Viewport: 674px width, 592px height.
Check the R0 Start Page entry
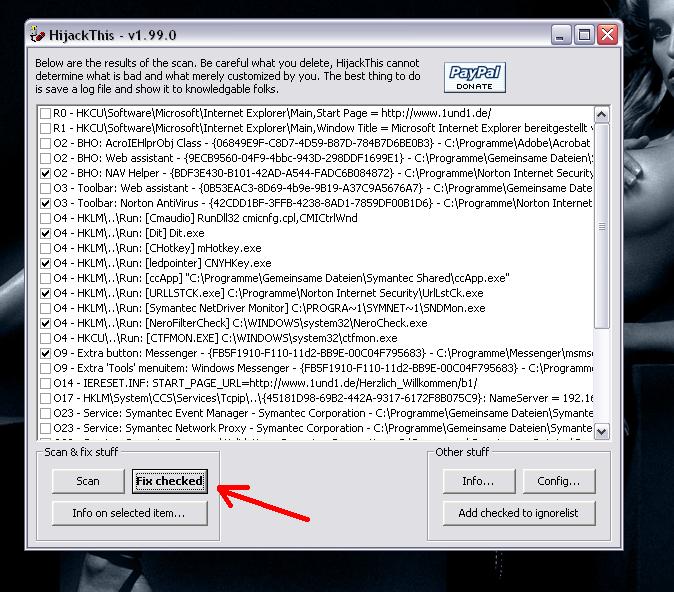[x=45, y=113]
